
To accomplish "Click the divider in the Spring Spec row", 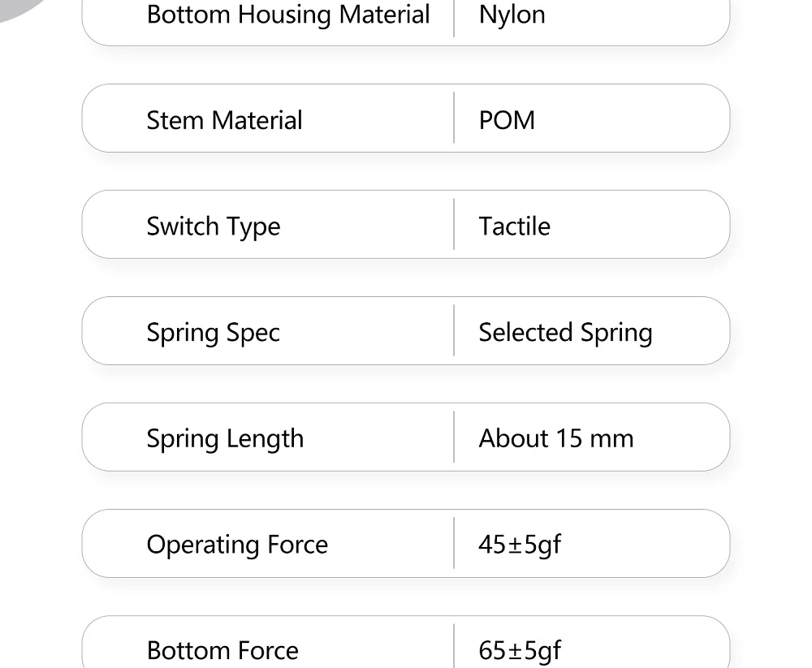I will point(454,331).
